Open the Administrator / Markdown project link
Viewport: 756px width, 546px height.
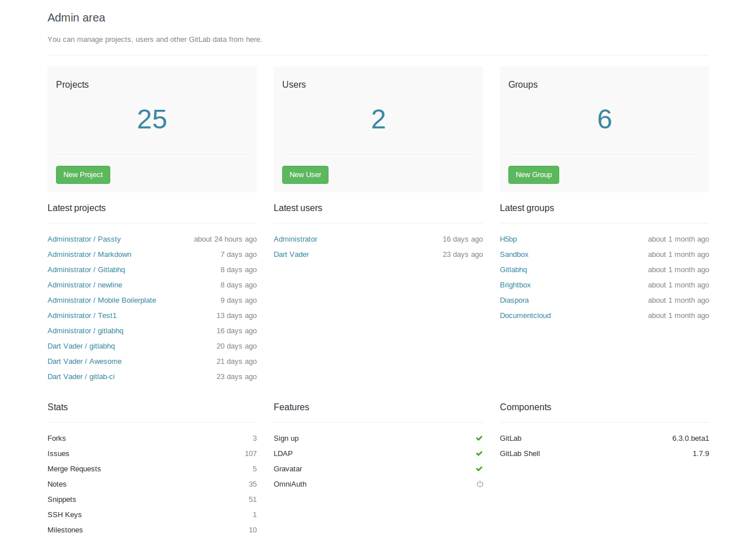pos(89,255)
